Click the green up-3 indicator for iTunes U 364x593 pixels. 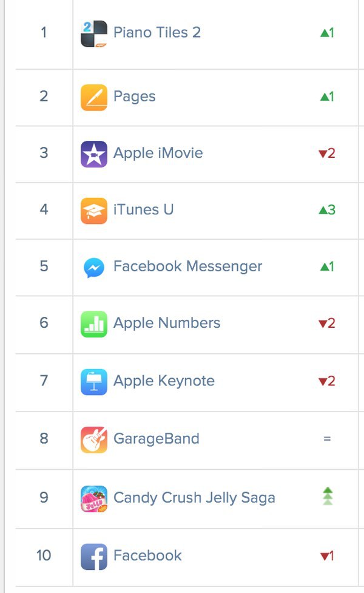click(327, 210)
